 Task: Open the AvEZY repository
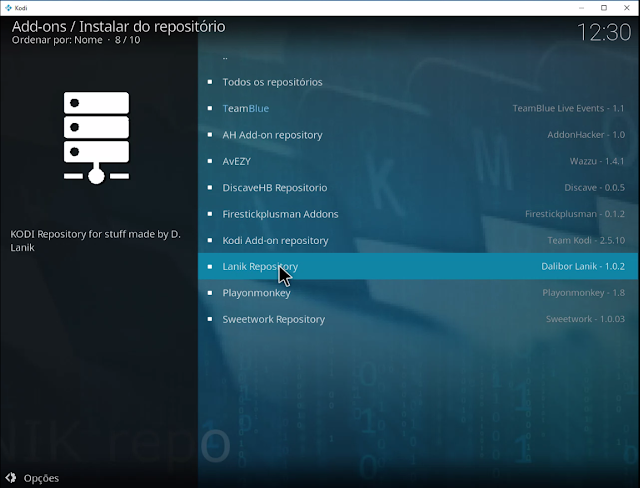click(x=418, y=161)
